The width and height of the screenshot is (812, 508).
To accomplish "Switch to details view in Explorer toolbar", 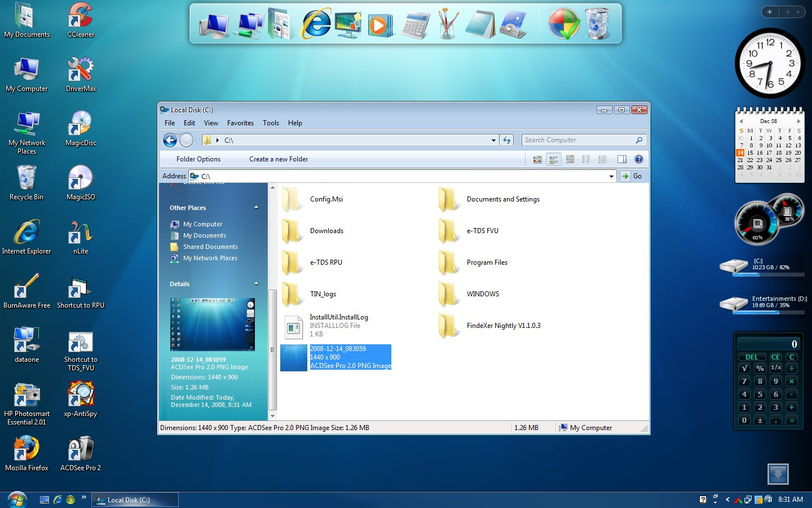I will click(x=603, y=159).
